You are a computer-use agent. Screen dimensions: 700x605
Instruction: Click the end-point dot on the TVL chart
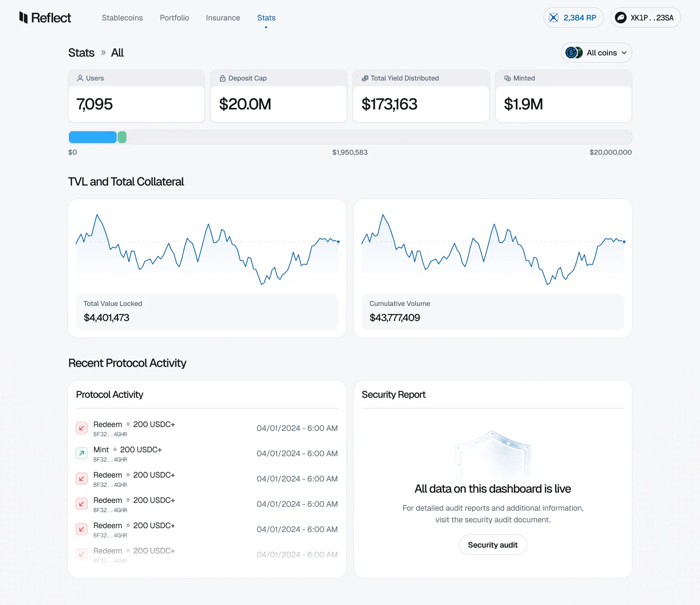[x=338, y=242]
